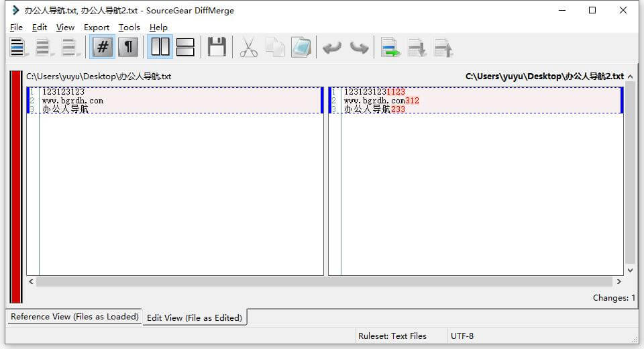644x349 pixels.
Task: Toggle line numbers with the # button
Action: 103,47
